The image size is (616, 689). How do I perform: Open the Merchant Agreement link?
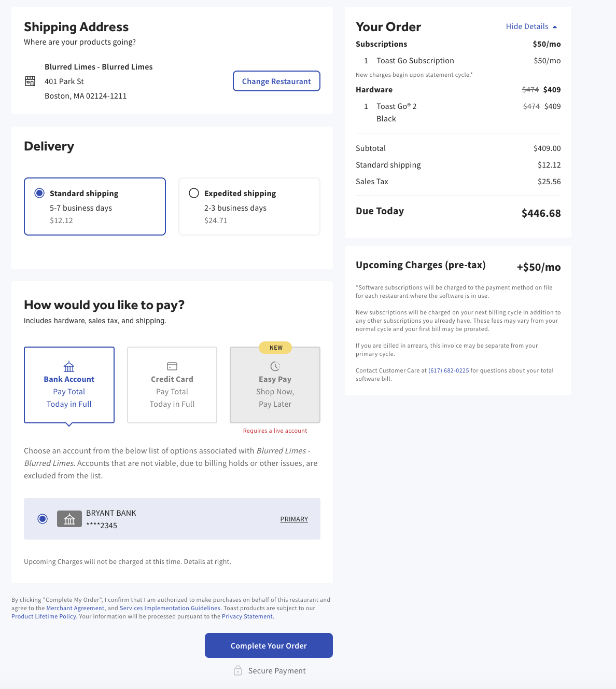[x=75, y=608]
